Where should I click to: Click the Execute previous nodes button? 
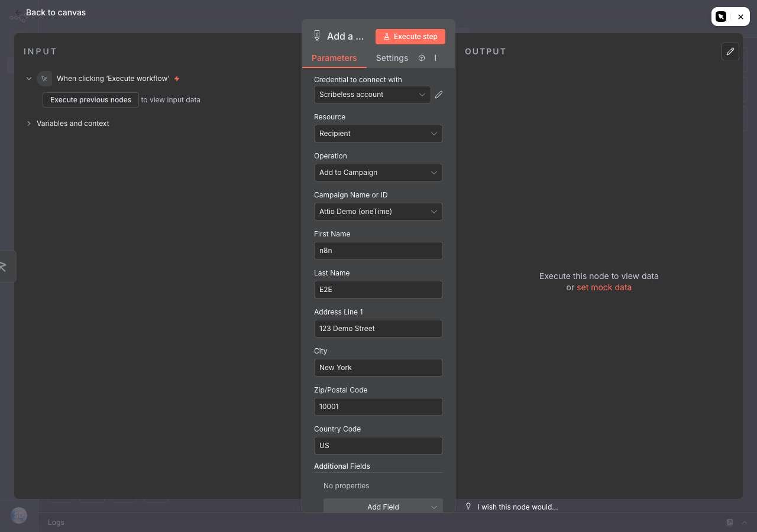point(90,100)
